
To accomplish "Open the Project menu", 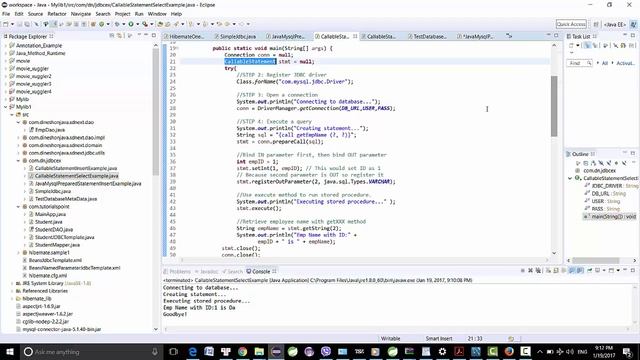I will click(x=122, y=14).
